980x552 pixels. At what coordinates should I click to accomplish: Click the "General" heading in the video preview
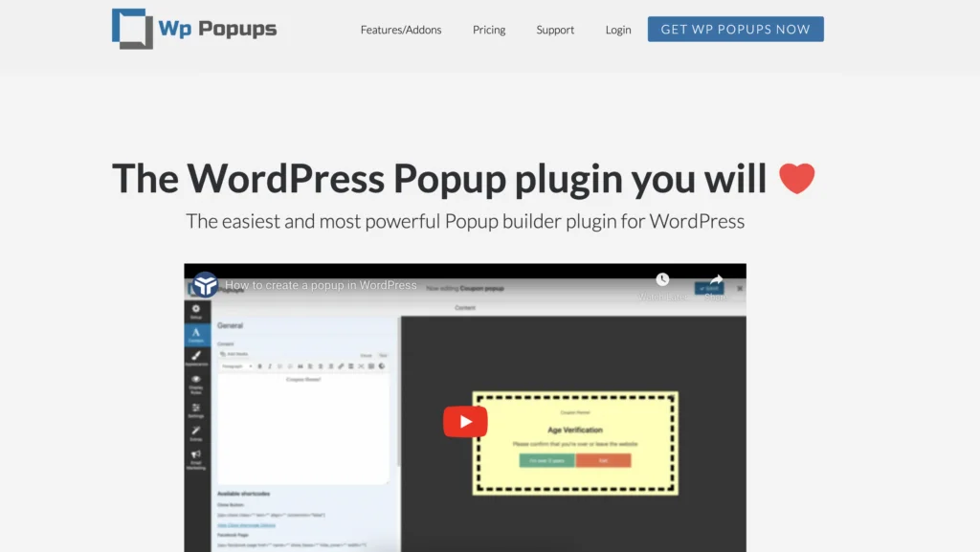230,325
